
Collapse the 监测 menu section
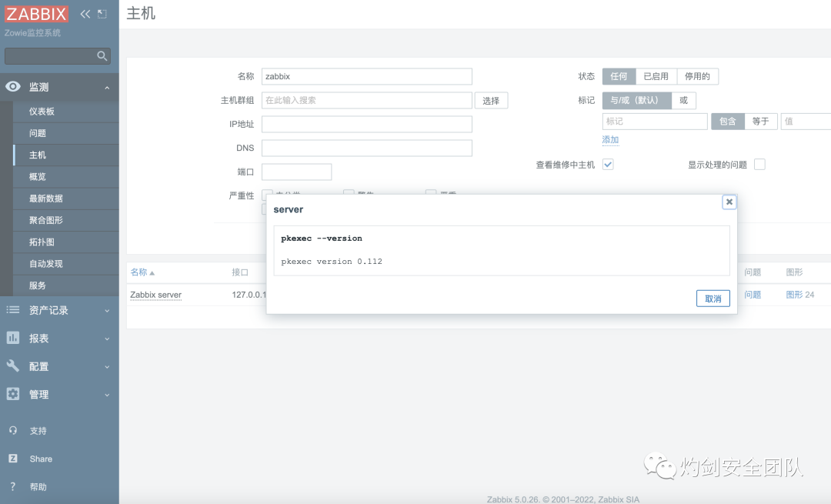click(x=107, y=88)
